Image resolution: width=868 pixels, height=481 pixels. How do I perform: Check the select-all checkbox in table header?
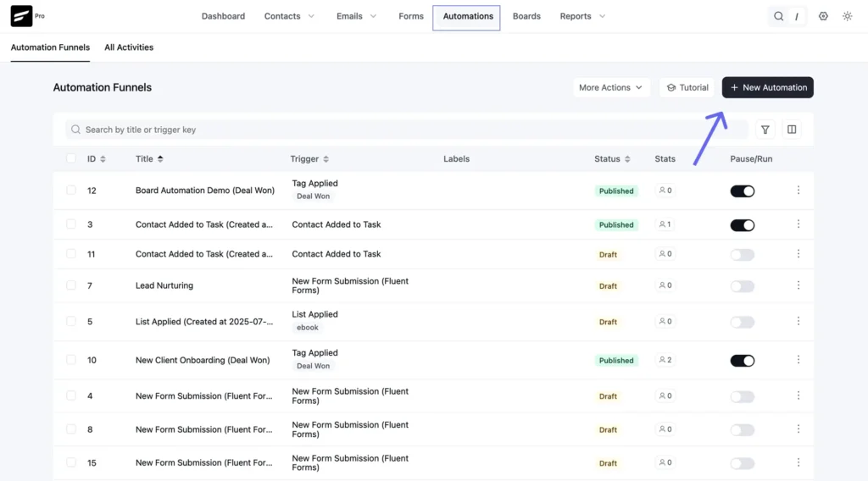(x=71, y=158)
